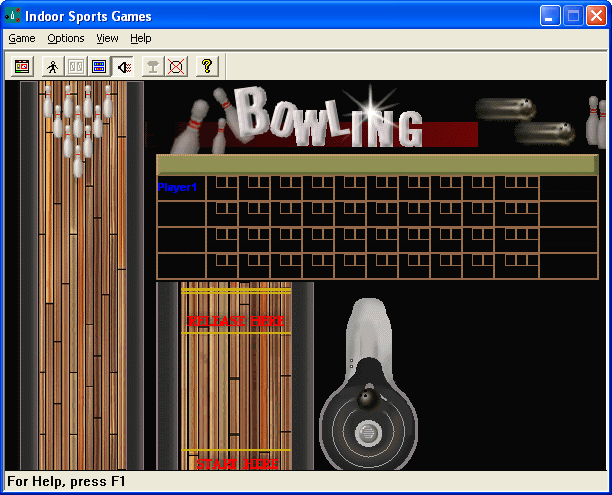Screen dimensions: 612x495
Task: Maximize the Indoor Sports Games window
Action: [574, 15]
